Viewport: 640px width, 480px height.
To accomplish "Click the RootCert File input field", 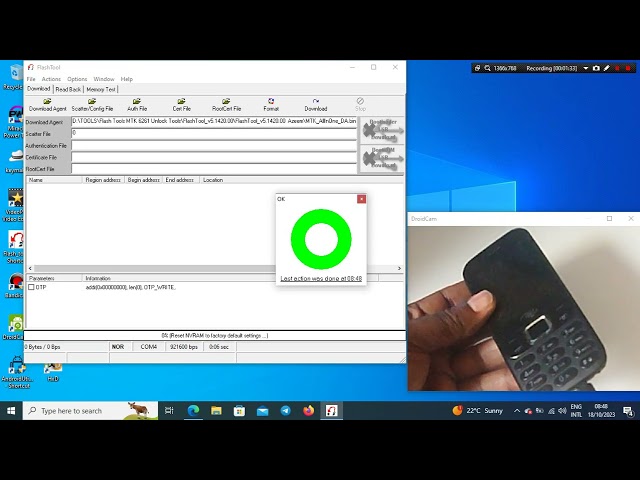I will click(214, 169).
